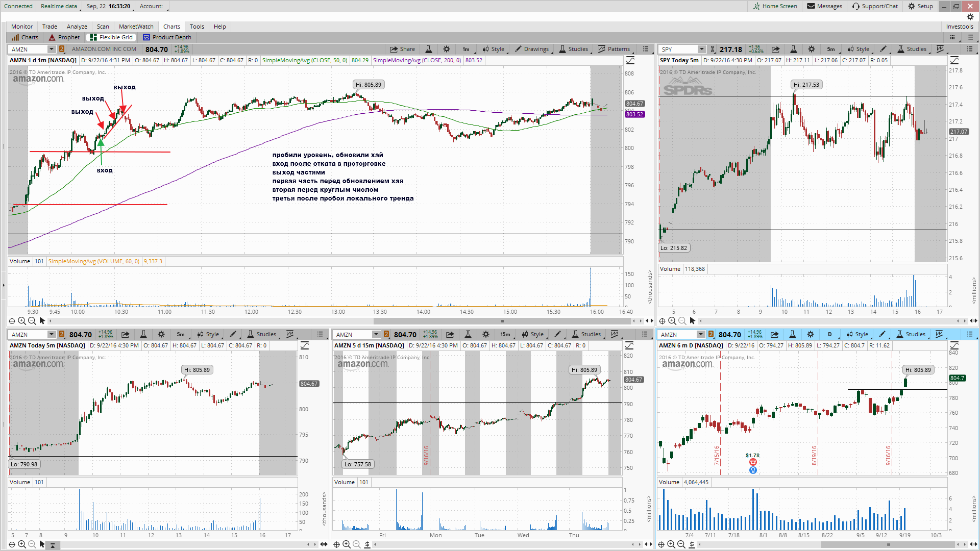Click the AMZN earnings phone icon on daily chart

click(x=753, y=462)
